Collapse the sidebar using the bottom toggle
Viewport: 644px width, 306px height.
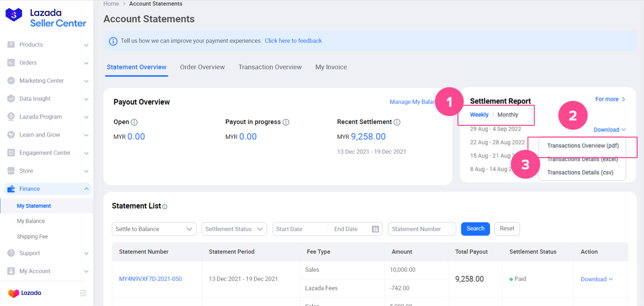(x=83, y=293)
